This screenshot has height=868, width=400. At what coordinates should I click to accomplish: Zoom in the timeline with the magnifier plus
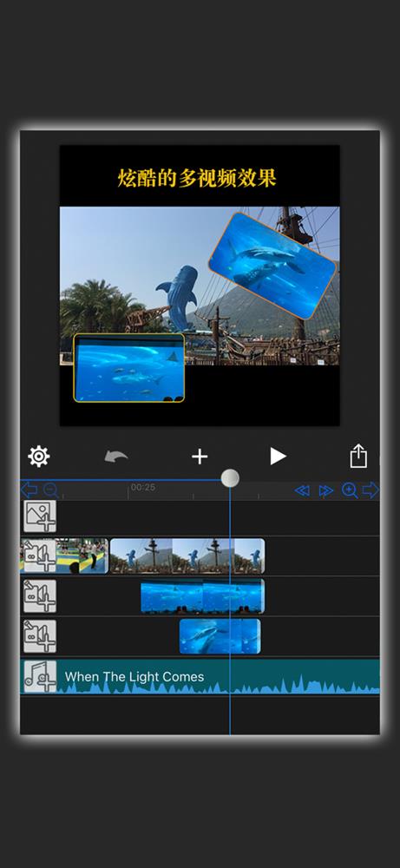350,490
